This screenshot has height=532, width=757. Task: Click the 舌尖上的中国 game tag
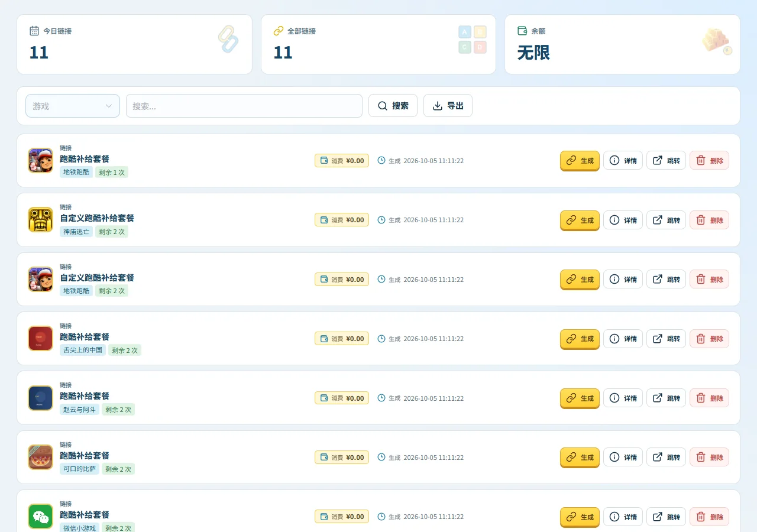coord(83,350)
